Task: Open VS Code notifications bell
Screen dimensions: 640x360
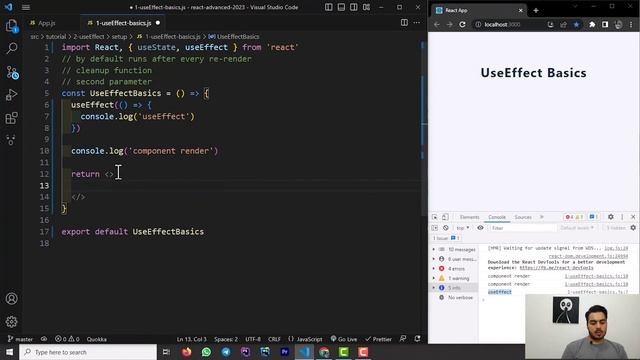Action: 417,339
